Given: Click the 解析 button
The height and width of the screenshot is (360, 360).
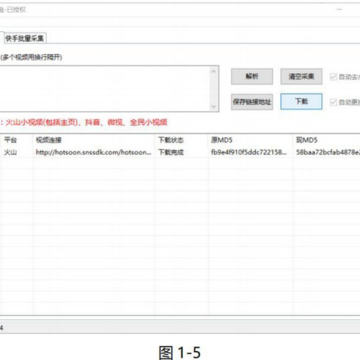Looking at the screenshot, I should click(252, 77).
